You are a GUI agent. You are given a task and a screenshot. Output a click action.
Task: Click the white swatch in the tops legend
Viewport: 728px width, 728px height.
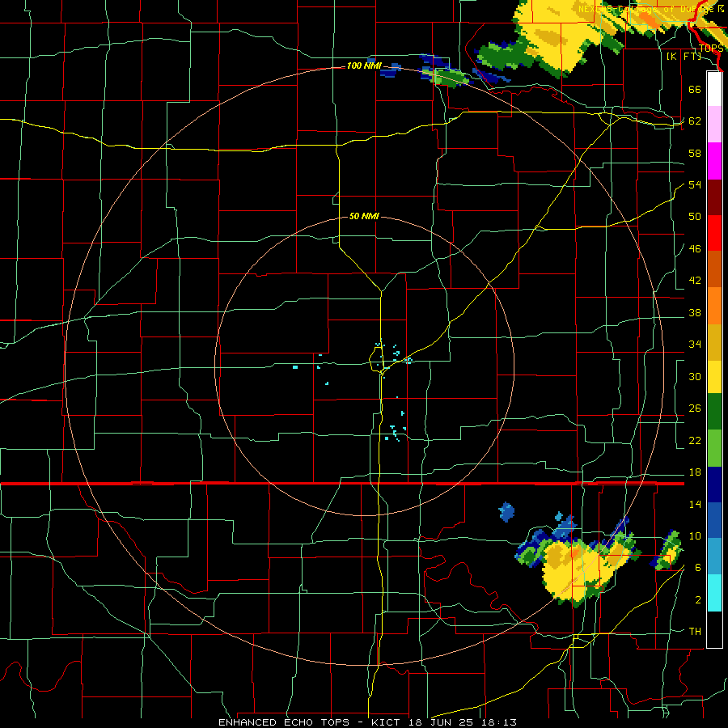pyautogui.click(x=714, y=89)
